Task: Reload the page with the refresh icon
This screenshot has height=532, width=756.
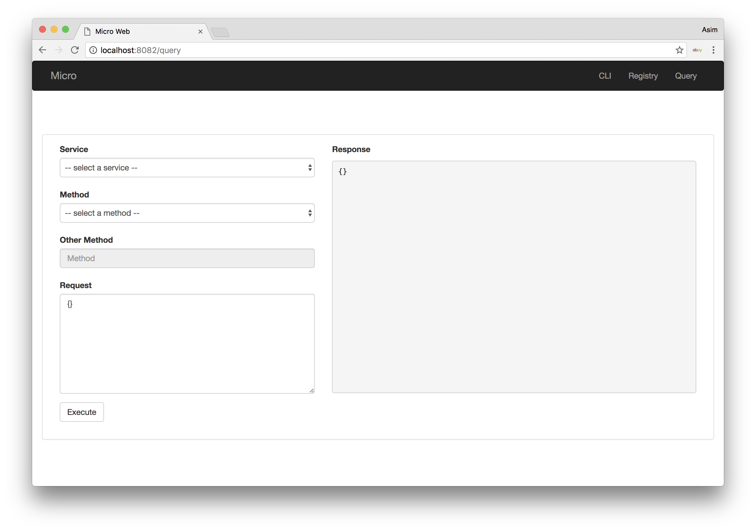Action: pyautogui.click(x=75, y=50)
